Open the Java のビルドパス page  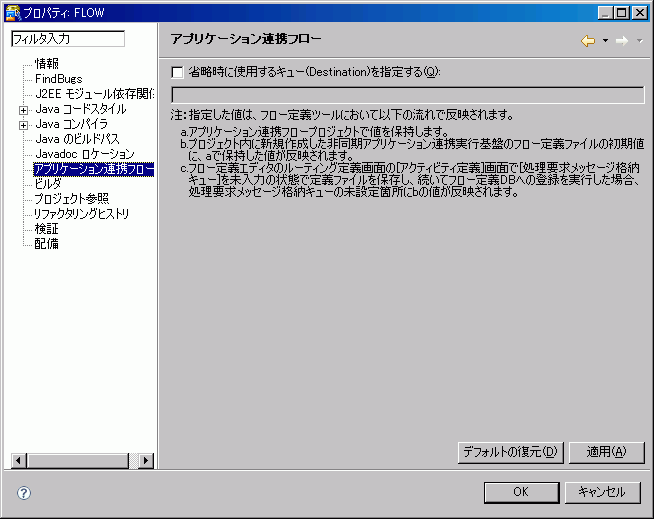click(77, 139)
